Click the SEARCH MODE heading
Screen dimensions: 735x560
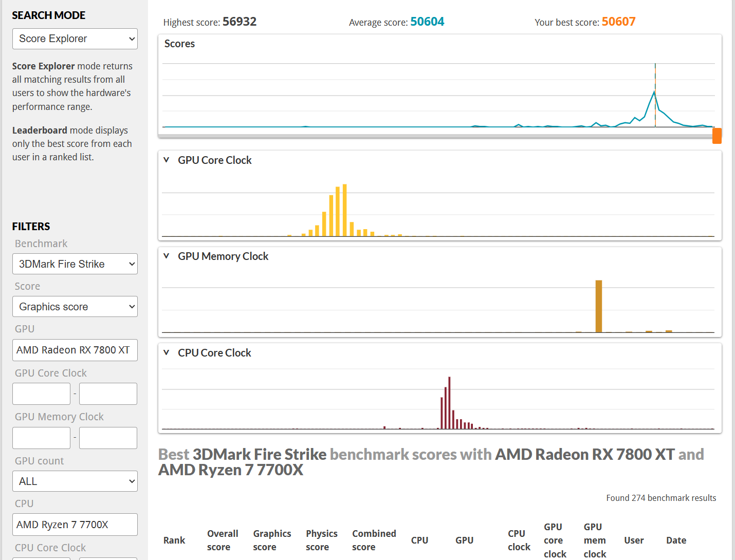click(49, 15)
